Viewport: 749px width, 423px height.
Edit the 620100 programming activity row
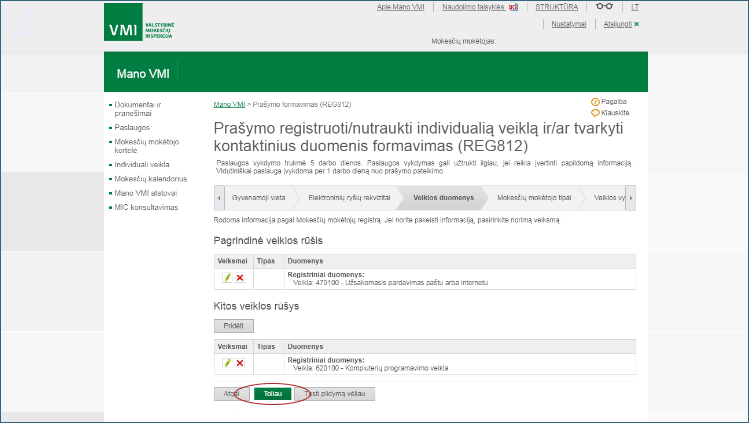pos(227,363)
